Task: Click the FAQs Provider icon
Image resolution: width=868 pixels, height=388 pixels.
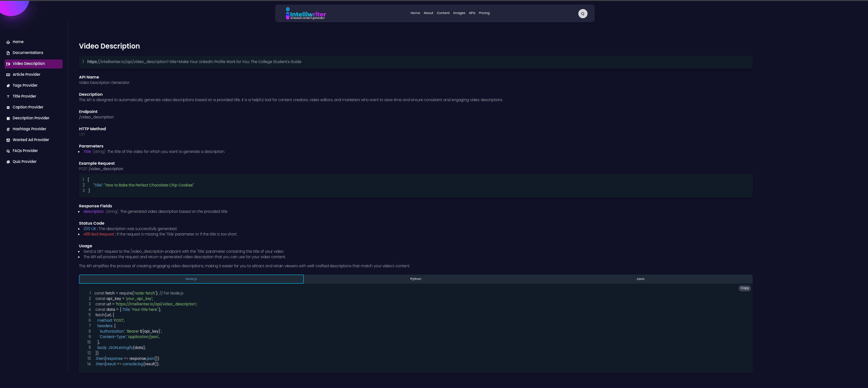Action: point(8,151)
